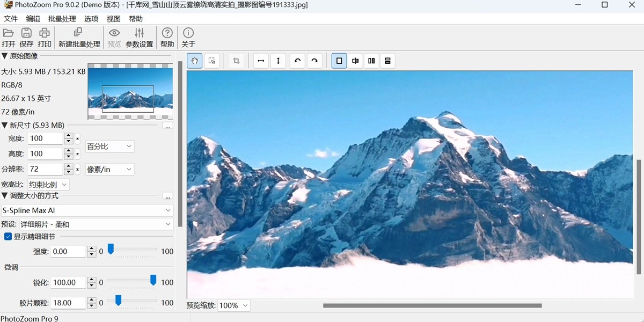
Task: Click the 打开 open file icon
Action: point(8,37)
